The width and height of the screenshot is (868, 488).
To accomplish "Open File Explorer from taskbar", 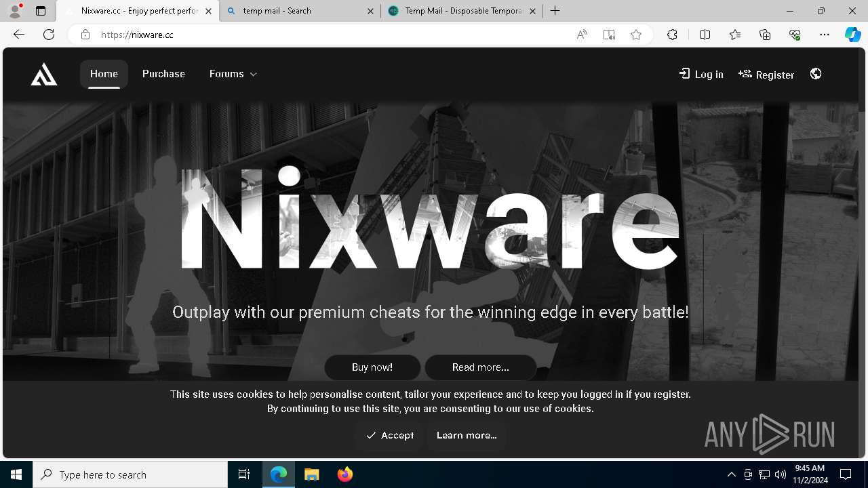I will [x=312, y=474].
